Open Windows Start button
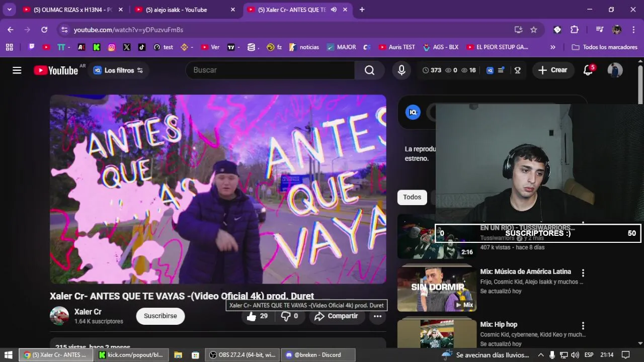The width and height of the screenshot is (644, 362). click(9, 355)
